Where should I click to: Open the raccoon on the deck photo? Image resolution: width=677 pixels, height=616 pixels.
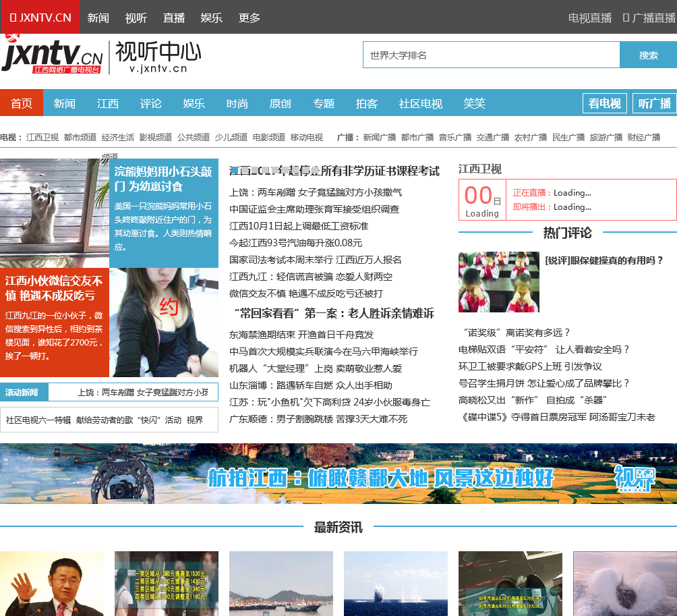pos(55,213)
